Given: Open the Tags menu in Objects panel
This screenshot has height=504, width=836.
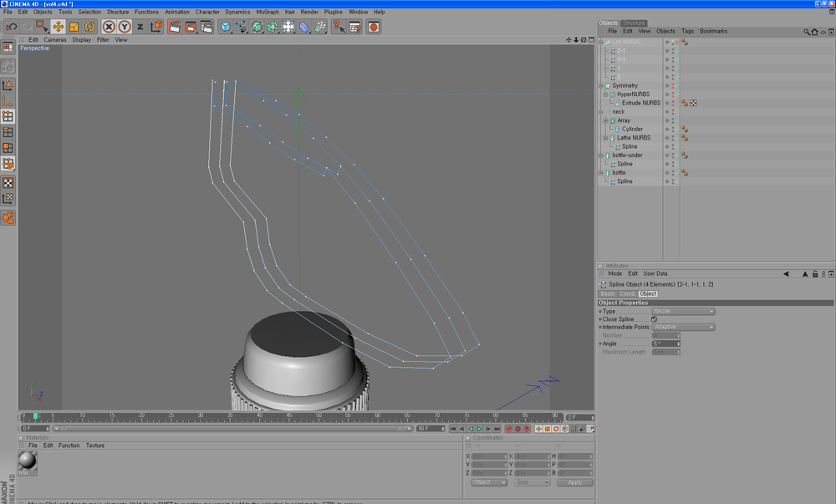Looking at the screenshot, I should [x=688, y=32].
